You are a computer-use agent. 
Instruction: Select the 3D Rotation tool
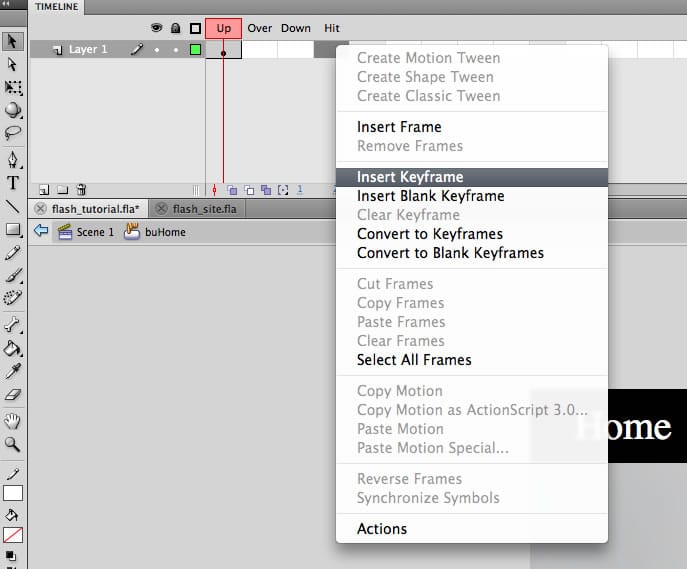(13, 110)
